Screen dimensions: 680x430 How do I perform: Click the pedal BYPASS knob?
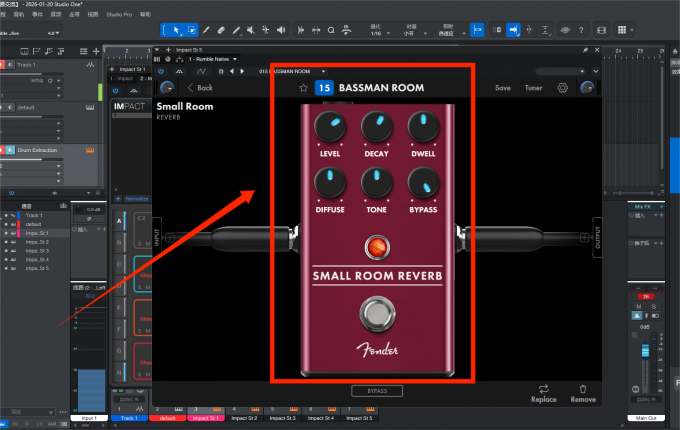[423, 182]
